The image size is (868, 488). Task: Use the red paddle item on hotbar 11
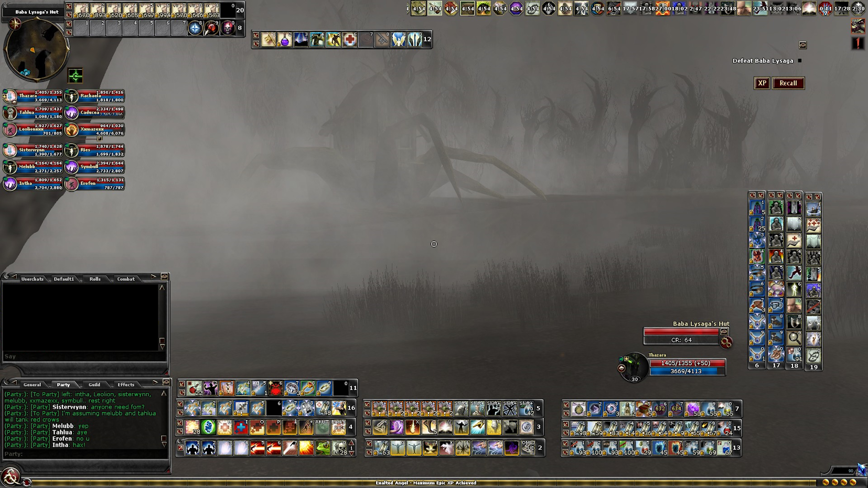coord(195,388)
